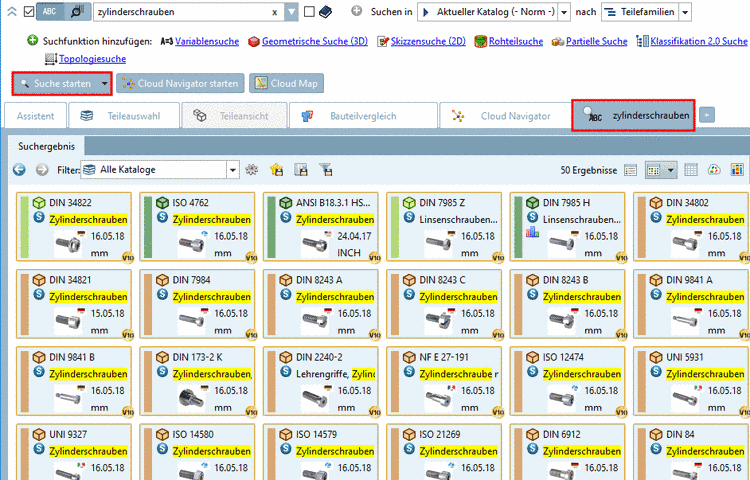Click the S badge on DIN 9841 B
The image size is (750, 480).
[x=39, y=372]
